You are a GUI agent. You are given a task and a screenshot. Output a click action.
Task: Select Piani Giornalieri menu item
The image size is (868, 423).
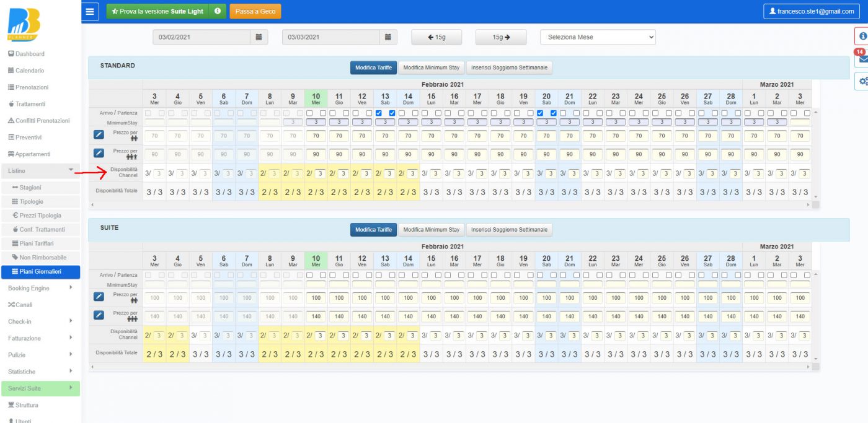point(40,271)
